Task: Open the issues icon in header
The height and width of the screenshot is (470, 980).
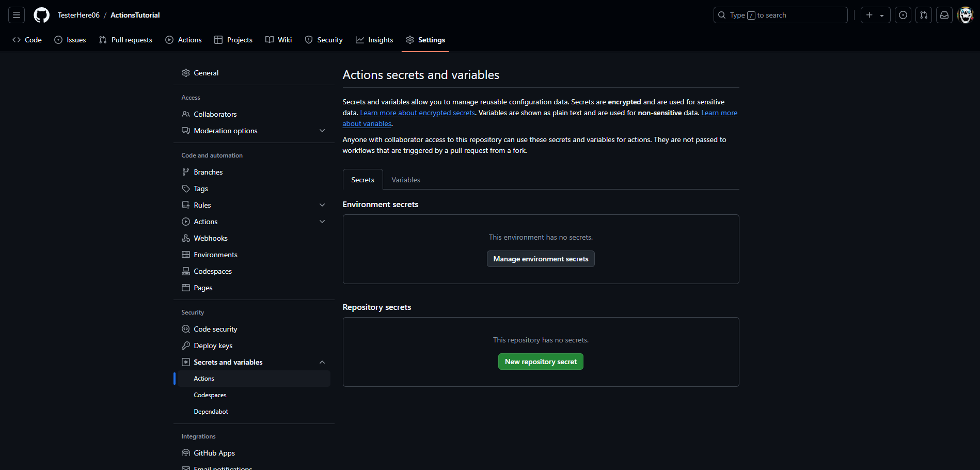Action: click(903, 15)
